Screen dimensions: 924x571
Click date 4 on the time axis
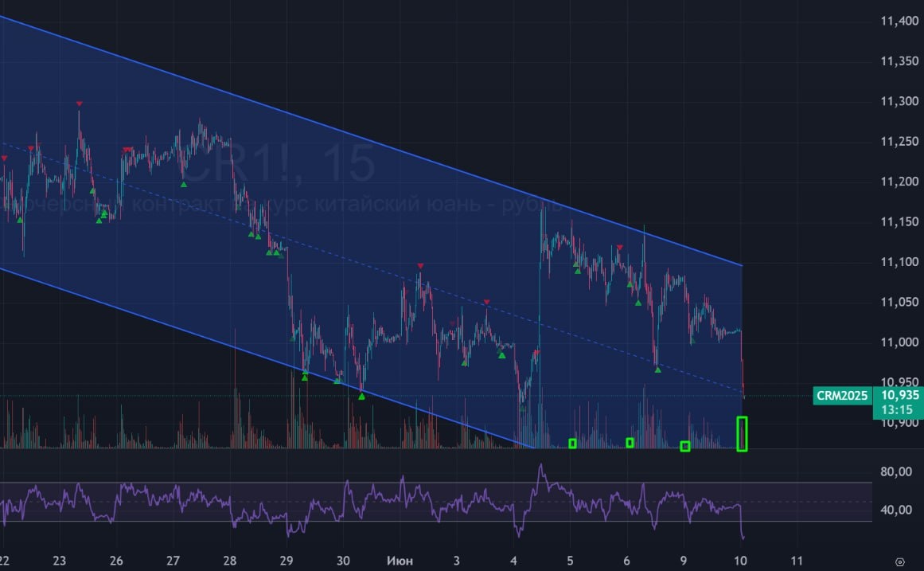click(513, 561)
